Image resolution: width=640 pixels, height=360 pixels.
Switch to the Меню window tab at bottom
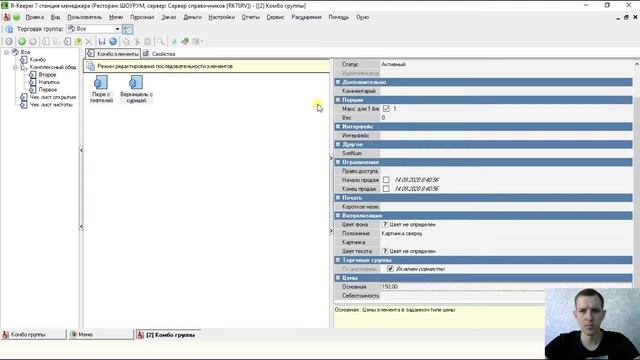pos(101,334)
